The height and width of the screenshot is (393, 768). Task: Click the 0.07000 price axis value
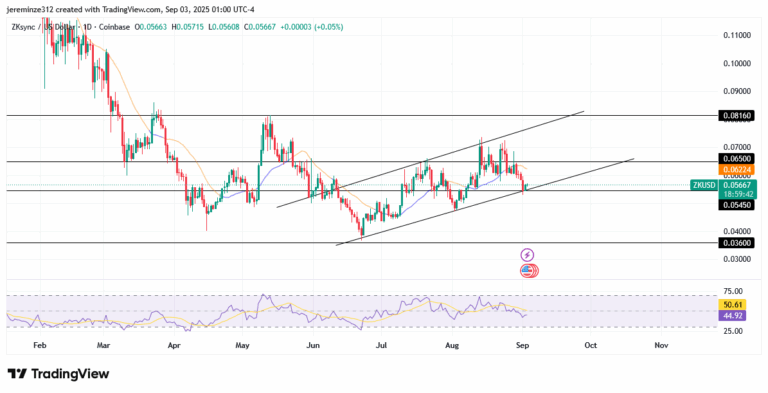737,147
